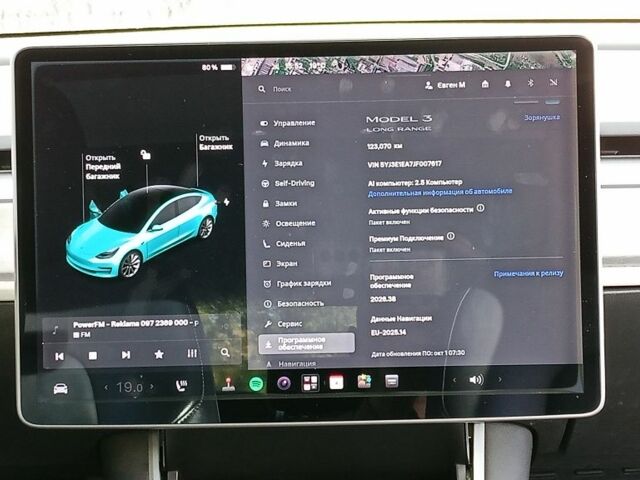The width and height of the screenshot is (640, 480).
Task: Open the calendar app icon
Action: pyautogui.click(x=336, y=382)
